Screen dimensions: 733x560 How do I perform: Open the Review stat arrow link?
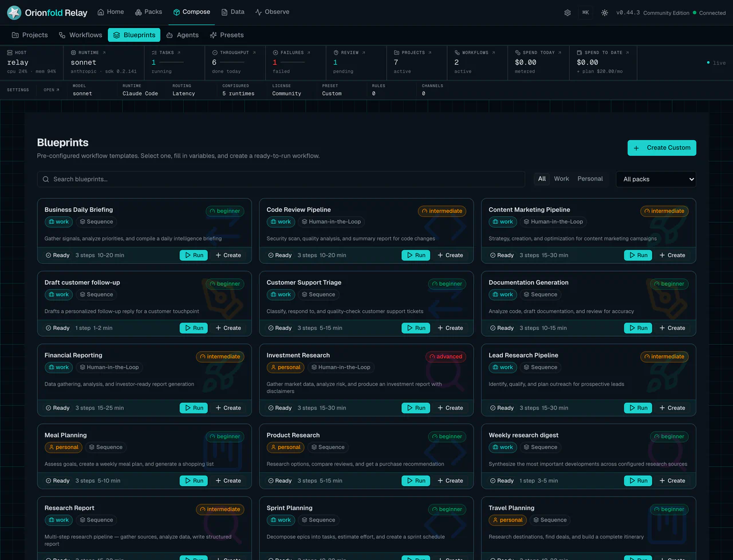[364, 53]
